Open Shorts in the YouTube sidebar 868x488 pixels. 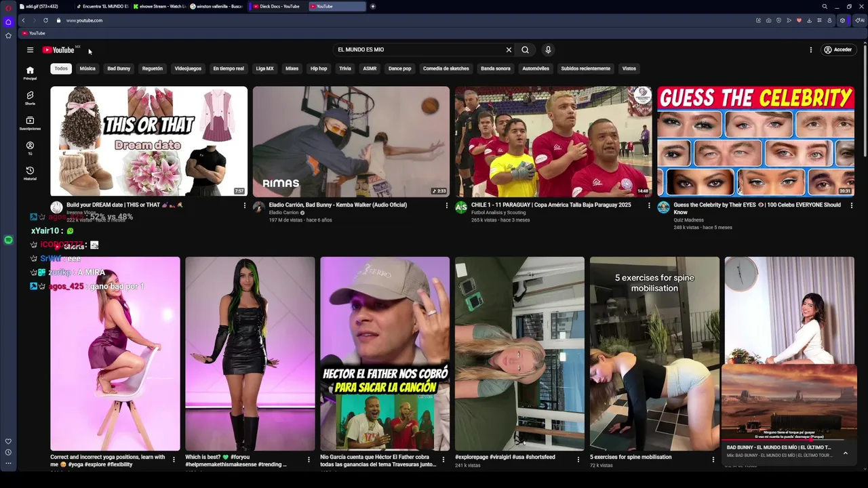pyautogui.click(x=30, y=98)
